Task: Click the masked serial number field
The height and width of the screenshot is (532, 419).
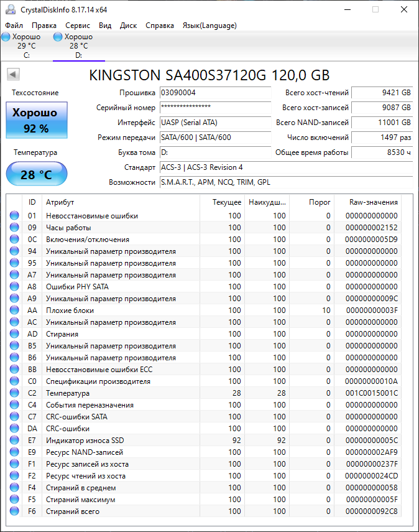Action: (x=215, y=108)
